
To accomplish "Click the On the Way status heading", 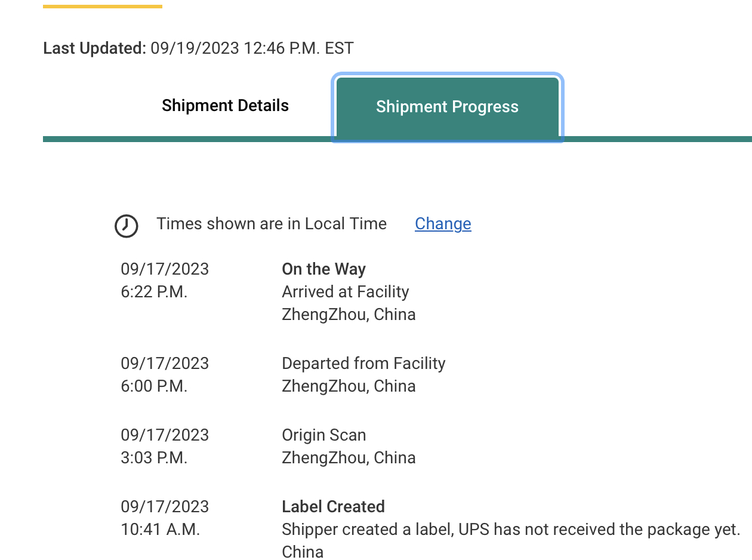I will click(x=323, y=269).
